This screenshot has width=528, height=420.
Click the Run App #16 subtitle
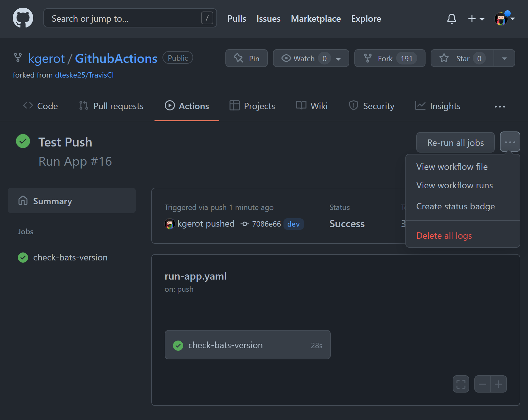[x=75, y=161]
